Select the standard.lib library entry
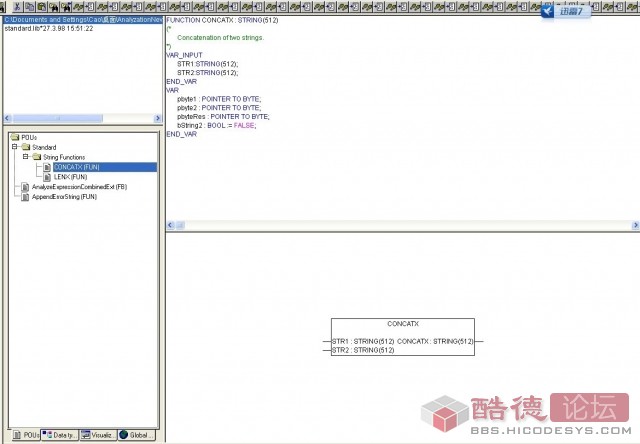640x444 pixels. 48,28
